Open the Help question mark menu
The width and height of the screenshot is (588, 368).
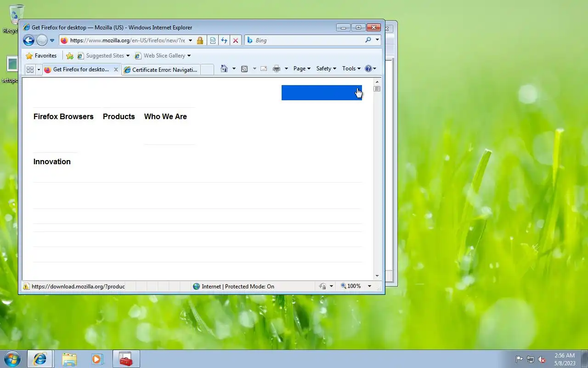[370, 69]
